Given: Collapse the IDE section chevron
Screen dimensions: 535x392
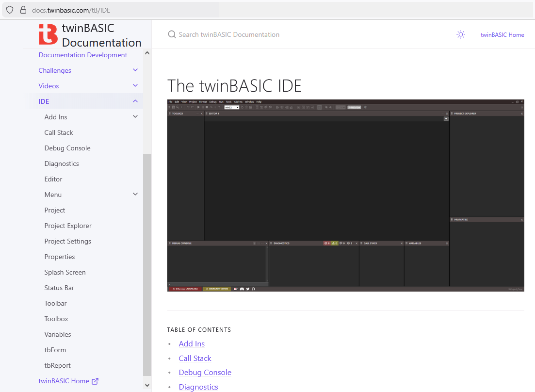Looking at the screenshot, I should click(x=135, y=101).
